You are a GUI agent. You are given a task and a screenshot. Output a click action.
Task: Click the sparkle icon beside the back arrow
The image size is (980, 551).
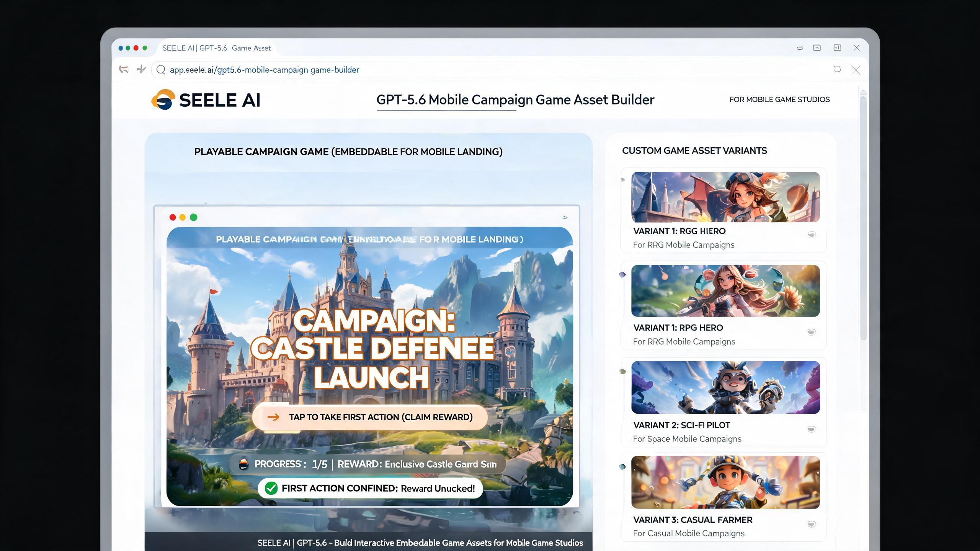[x=141, y=69]
